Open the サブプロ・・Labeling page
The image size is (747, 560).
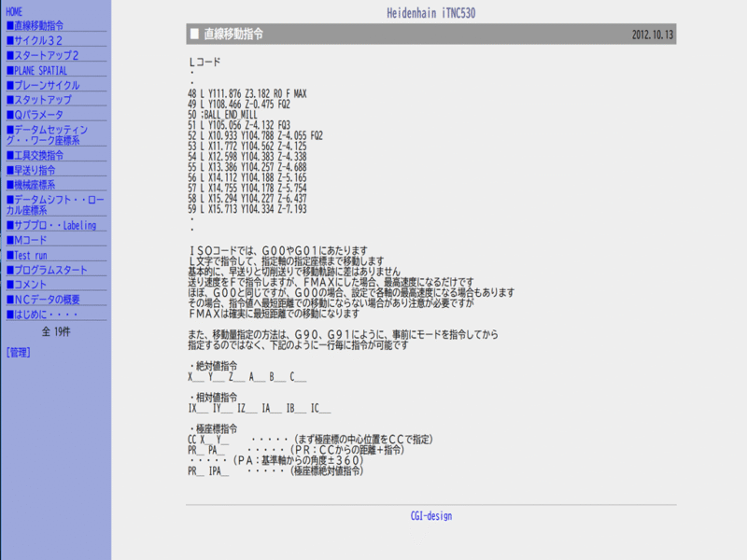point(51,226)
